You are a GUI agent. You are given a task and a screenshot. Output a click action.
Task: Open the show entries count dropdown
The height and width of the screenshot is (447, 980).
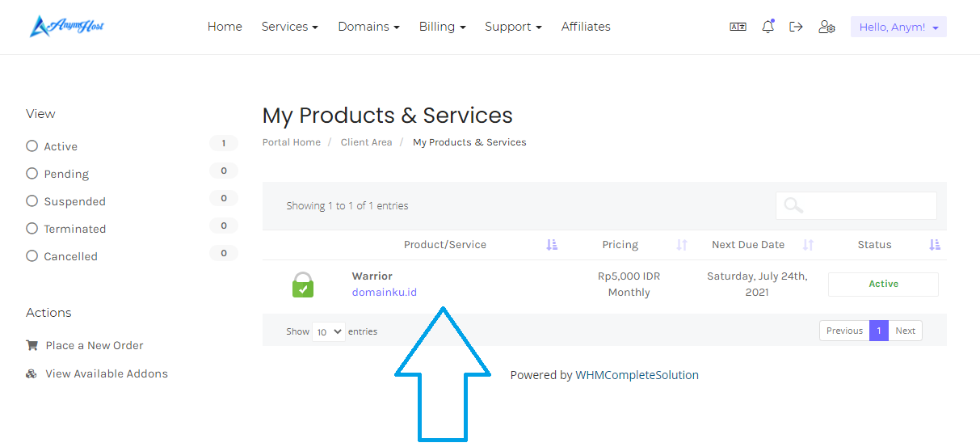point(329,331)
